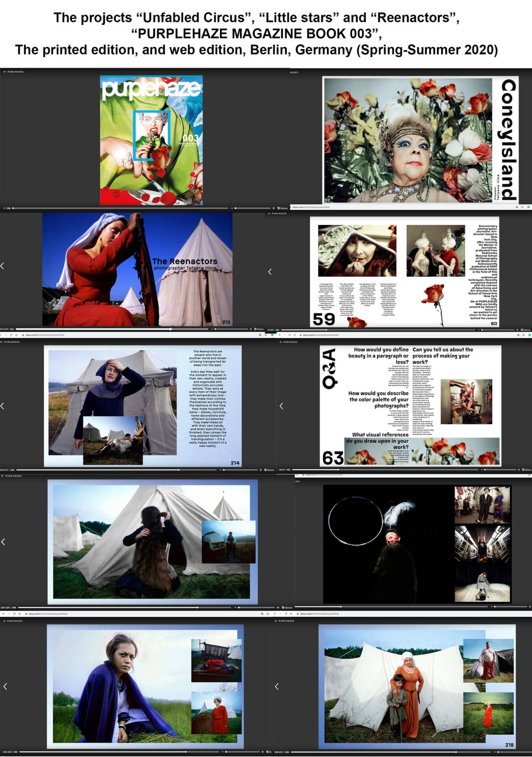Zoom in with plus icon on 66-67 viewer
Screen dimensions: 532x757
pyautogui.click(x=519, y=470)
